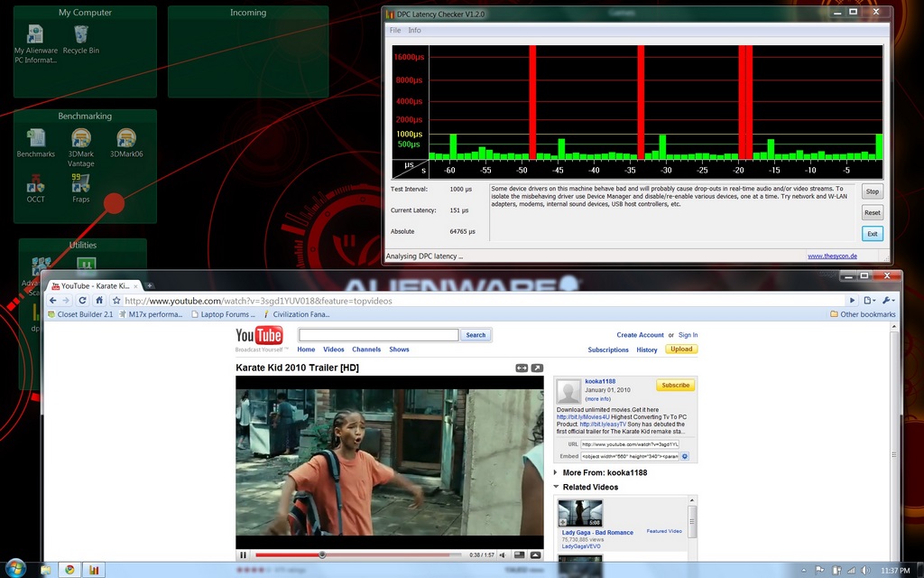Select the YouTube - Karate Ki... browser tab
The width and height of the screenshot is (924, 578).
click(94, 285)
